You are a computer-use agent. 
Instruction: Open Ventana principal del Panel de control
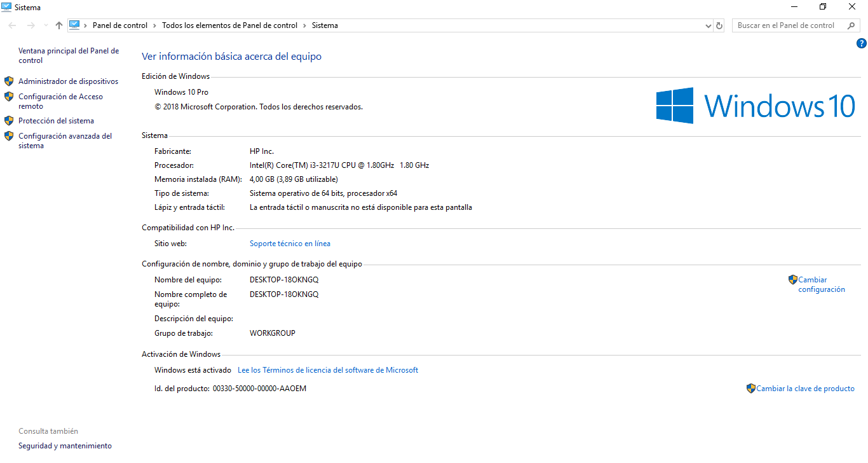click(x=69, y=55)
